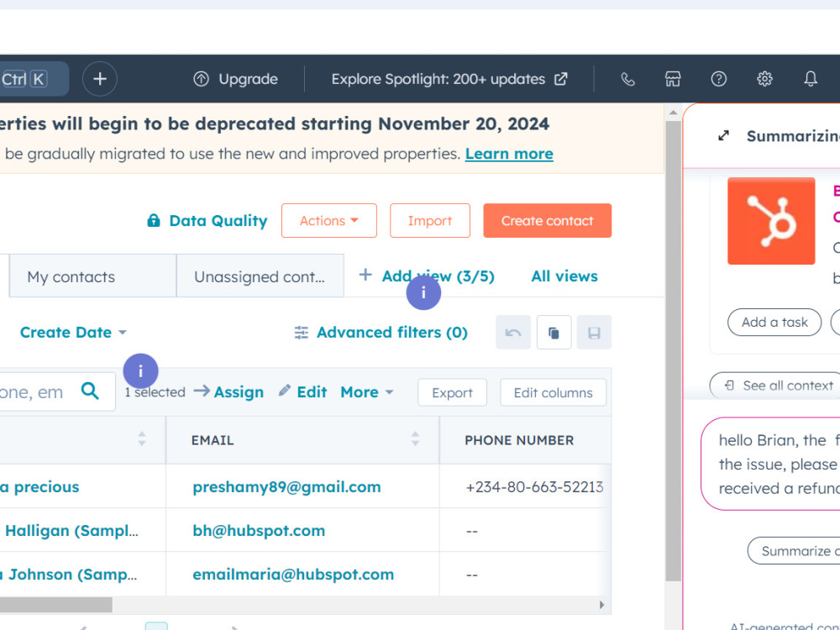This screenshot has height=630, width=840.
Task: Click the Edit columns button
Action: pos(553,392)
